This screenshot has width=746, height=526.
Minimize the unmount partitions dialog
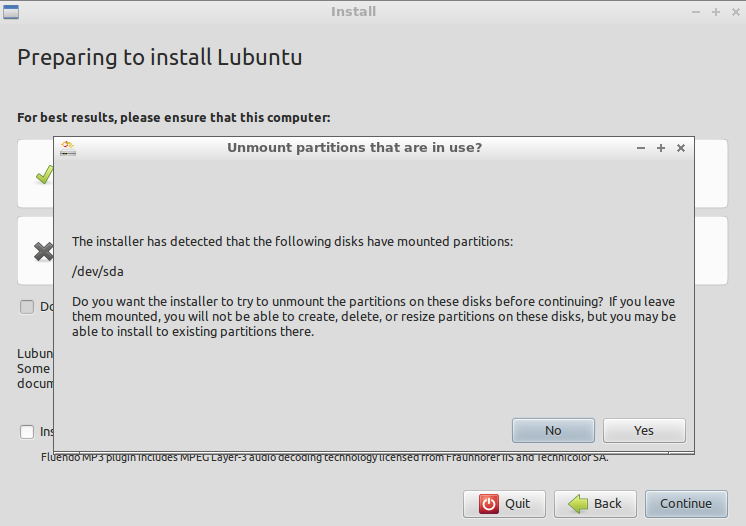641,148
